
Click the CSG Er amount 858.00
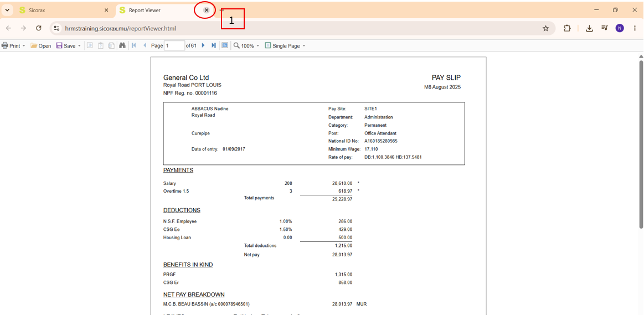346,282
